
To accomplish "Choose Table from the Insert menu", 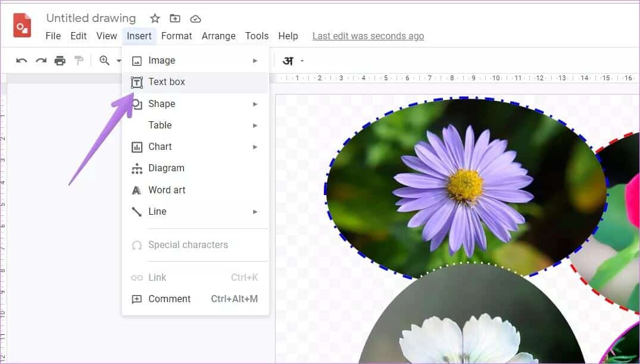I will pyautogui.click(x=195, y=125).
